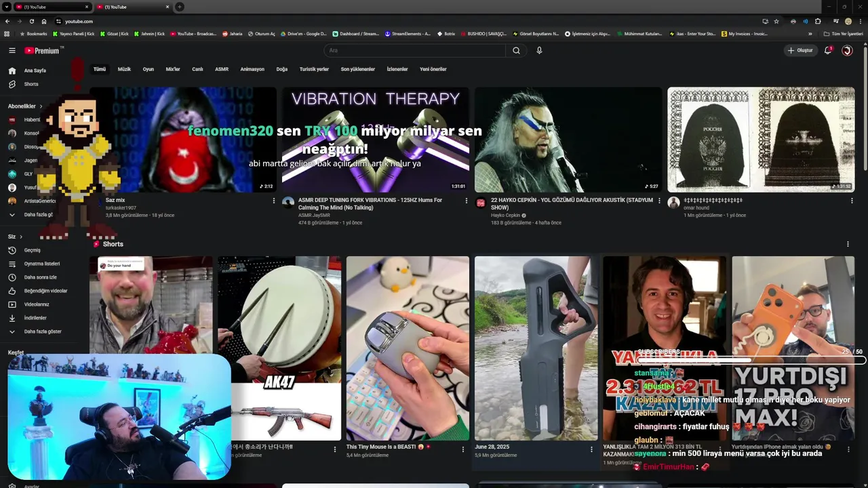Screen dimensions: 868x488
Task: Open options for June 28, 2025 short
Action: coord(592,449)
